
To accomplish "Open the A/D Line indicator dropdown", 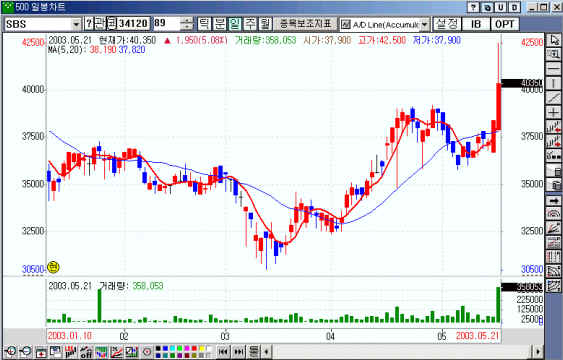I will point(425,24).
